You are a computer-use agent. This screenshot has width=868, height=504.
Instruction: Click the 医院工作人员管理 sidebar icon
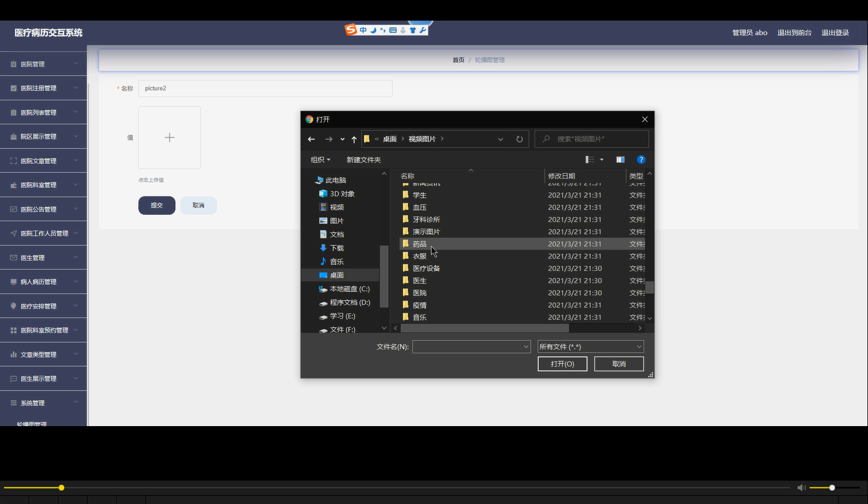click(14, 234)
